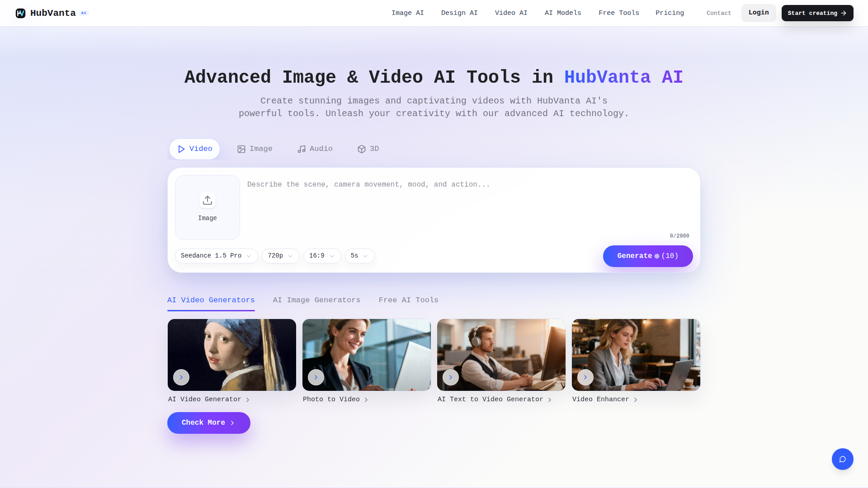Click the HubVanta AI gradient heading text
Screen dimensions: 868x488
click(624, 78)
